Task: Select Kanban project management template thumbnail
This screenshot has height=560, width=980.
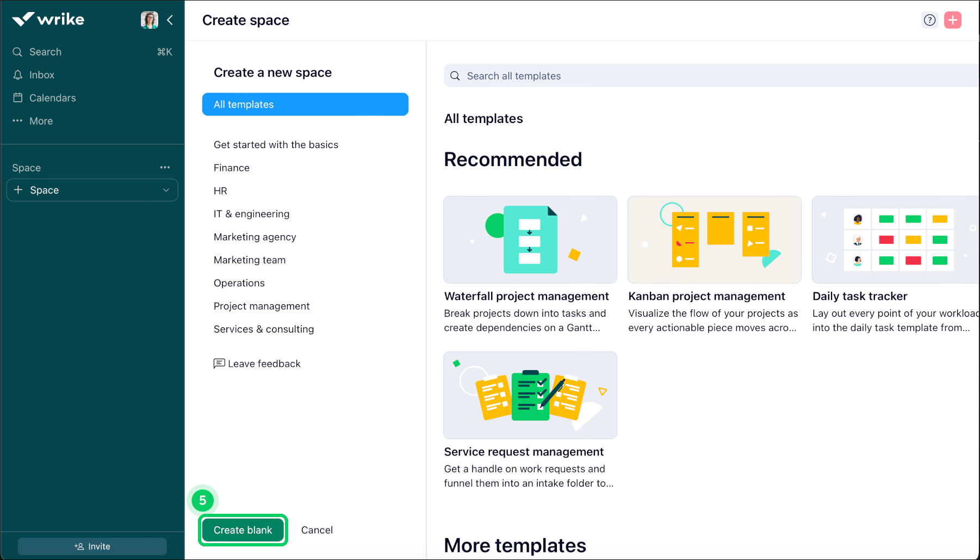Action: coord(714,240)
